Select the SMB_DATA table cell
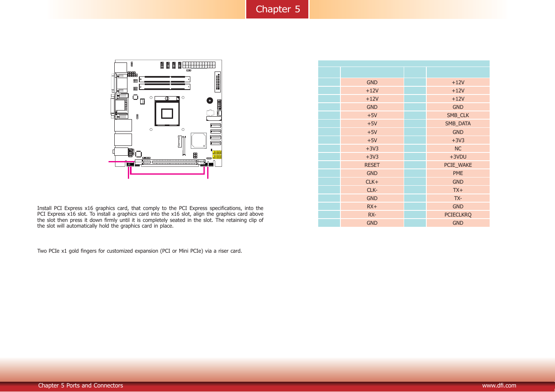 pyautogui.click(x=458, y=124)
